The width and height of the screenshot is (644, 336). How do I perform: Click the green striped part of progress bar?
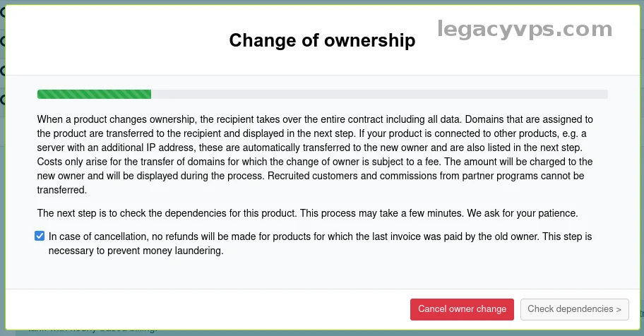point(94,94)
